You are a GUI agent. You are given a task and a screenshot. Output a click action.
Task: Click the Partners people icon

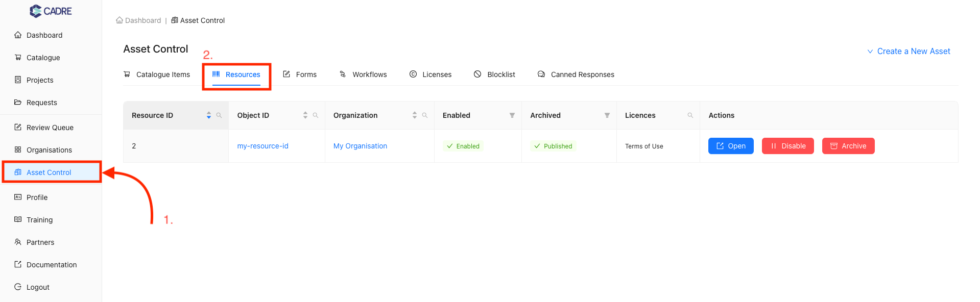(x=18, y=242)
